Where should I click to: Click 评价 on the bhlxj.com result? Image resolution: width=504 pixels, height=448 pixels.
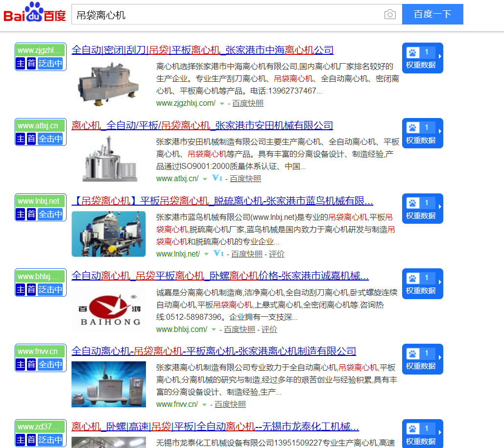[x=269, y=330]
